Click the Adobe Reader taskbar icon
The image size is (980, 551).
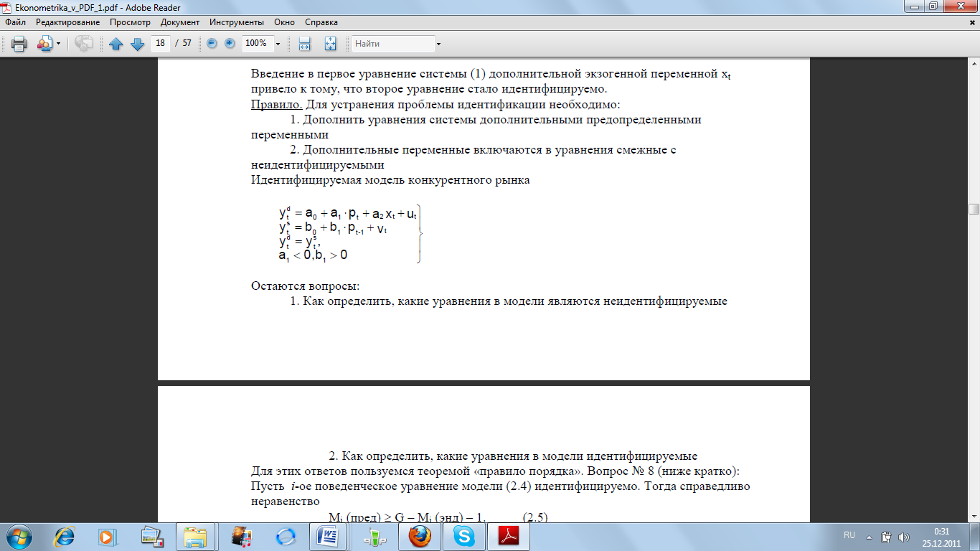(509, 536)
